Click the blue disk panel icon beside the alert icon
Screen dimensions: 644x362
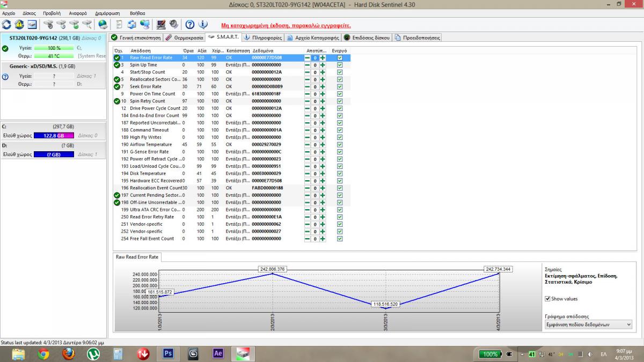click(32, 24)
